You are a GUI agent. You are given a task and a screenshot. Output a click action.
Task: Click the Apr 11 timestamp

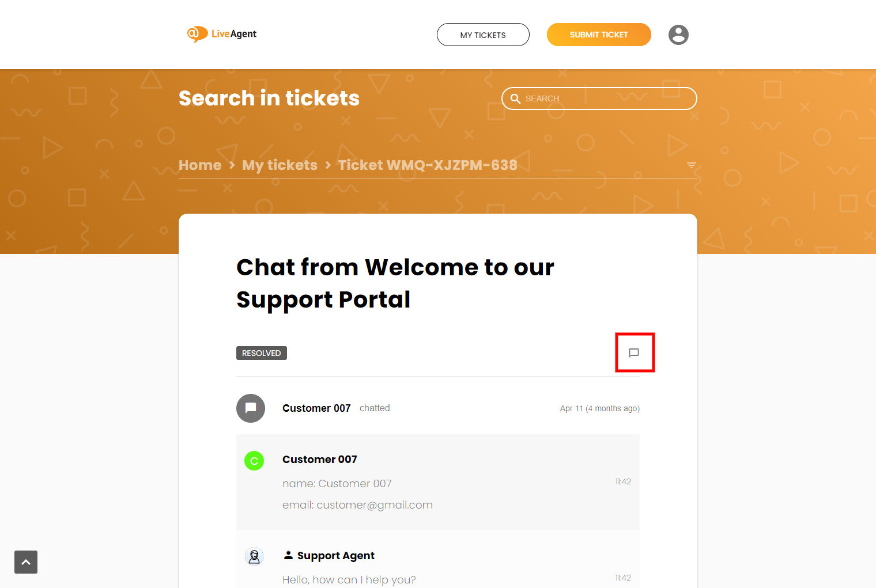point(599,408)
